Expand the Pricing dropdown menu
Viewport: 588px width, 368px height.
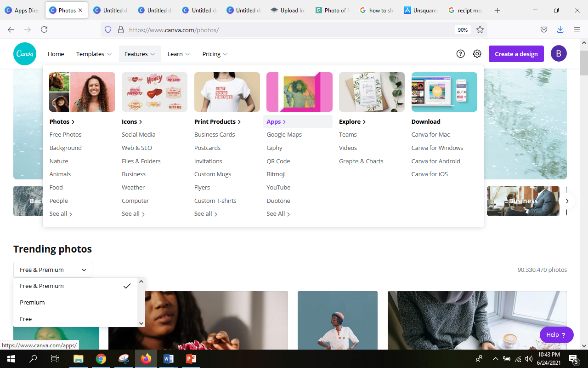pos(215,54)
